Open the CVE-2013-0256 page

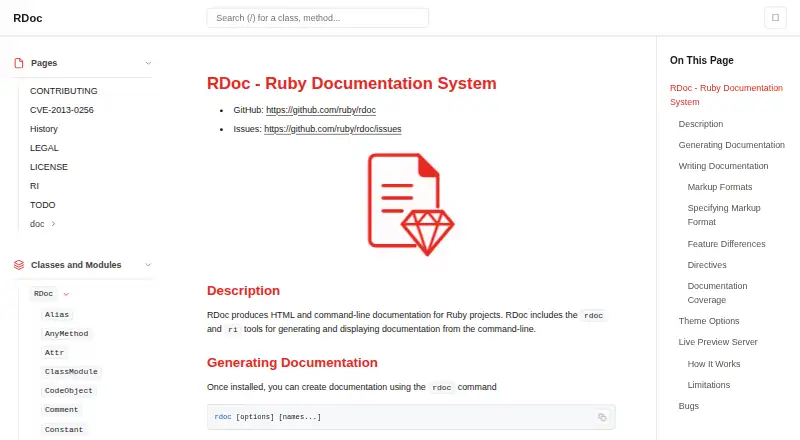tap(62, 110)
